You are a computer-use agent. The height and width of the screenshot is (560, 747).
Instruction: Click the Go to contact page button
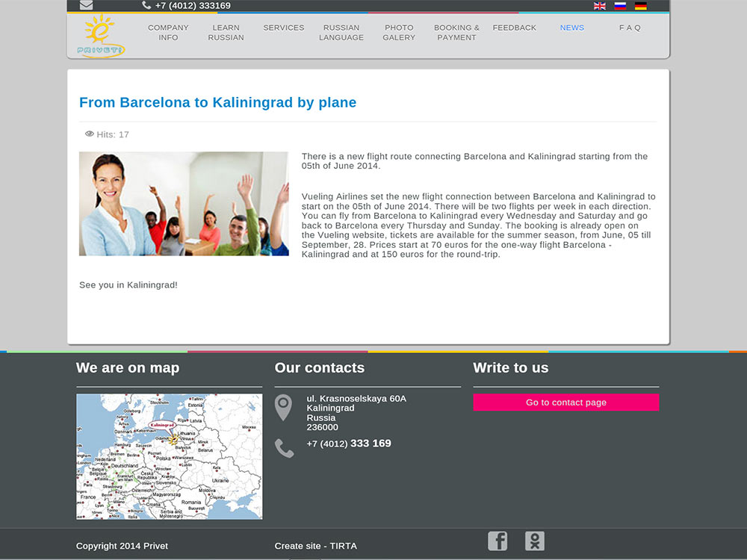[x=566, y=402]
